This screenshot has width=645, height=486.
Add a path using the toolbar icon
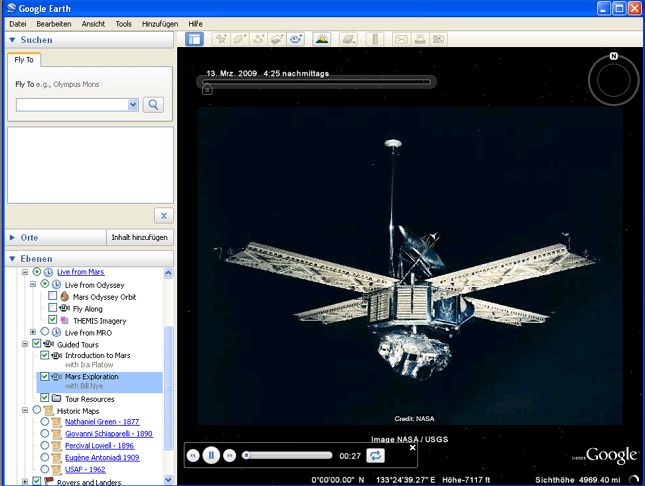coord(259,39)
